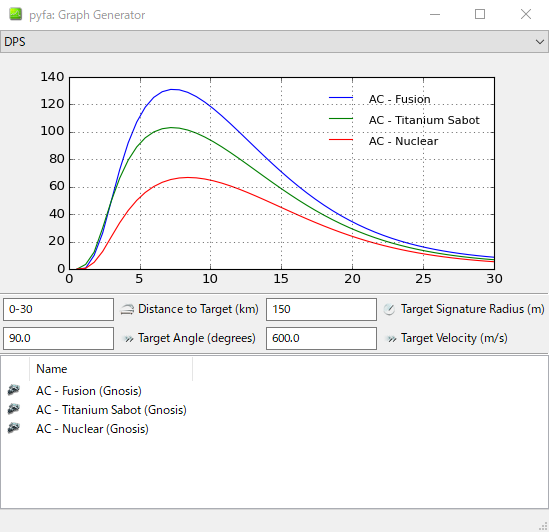The width and height of the screenshot is (549, 532).
Task: Click the Target Velocity input field
Action: coord(321,338)
